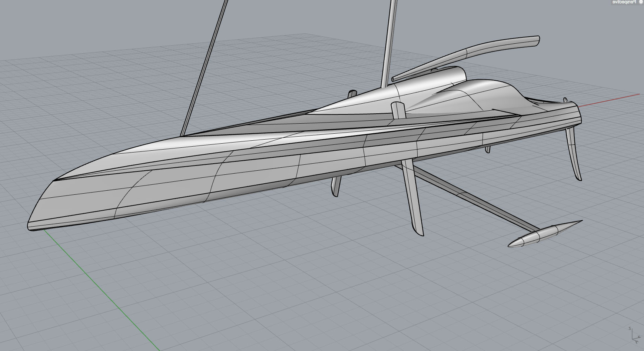The width and height of the screenshot is (644, 351).
Task: Click the red X-axis grid line
Action: (611, 100)
